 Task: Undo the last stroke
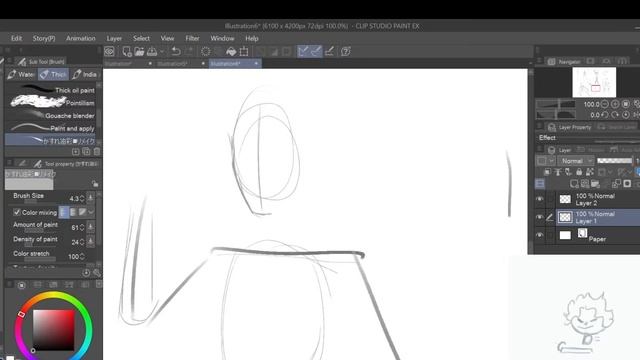(176, 51)
